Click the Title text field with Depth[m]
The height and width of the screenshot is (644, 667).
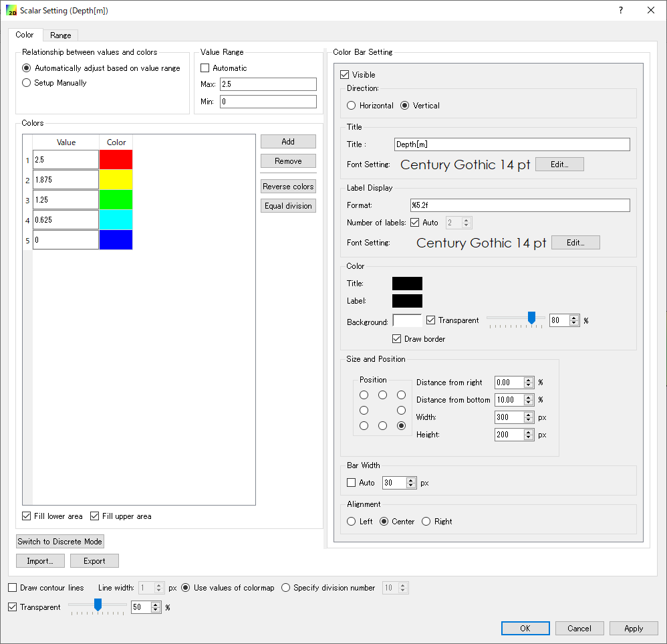(512, 144)
